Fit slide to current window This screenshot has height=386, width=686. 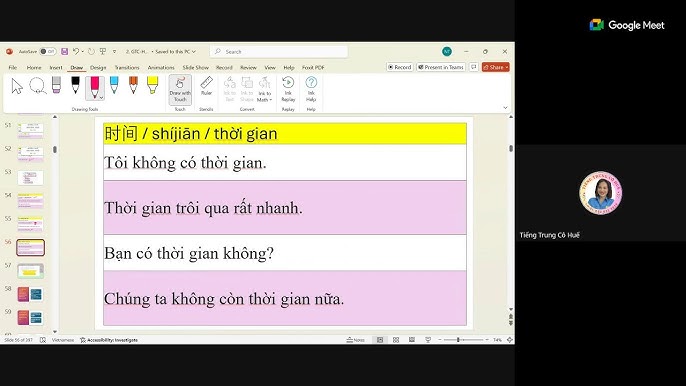pyautogui.click(x=510, y=340)
